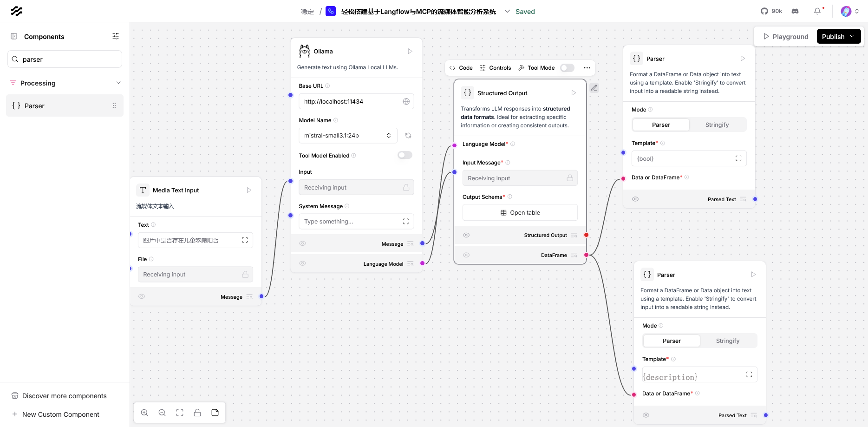Image resolution: width=868 pixels, height=427 pixels.
Task: Expand {bool} template editor
Action: [x=738, y=158]
